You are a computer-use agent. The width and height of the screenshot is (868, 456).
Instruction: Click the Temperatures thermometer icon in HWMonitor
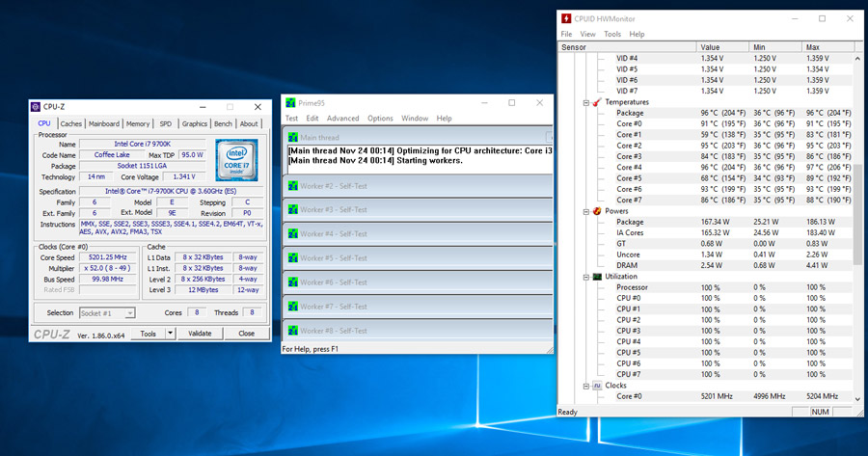597,102
